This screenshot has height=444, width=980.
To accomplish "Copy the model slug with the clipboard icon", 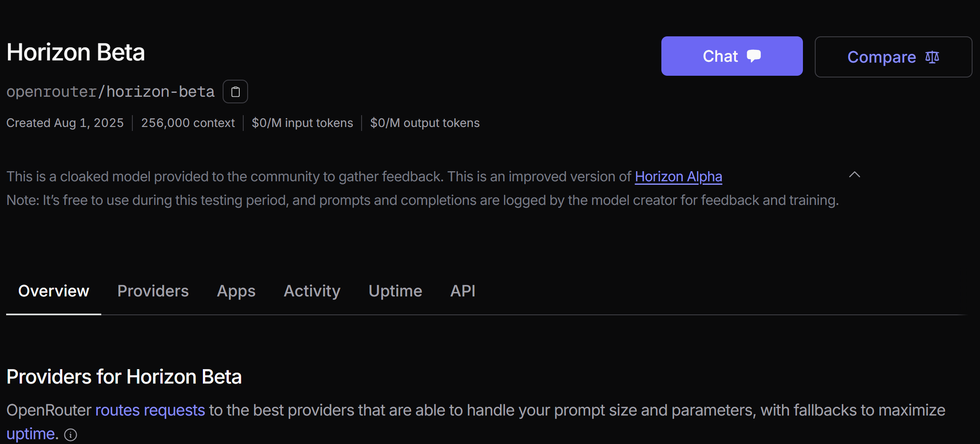I will (x=235, y=92).
